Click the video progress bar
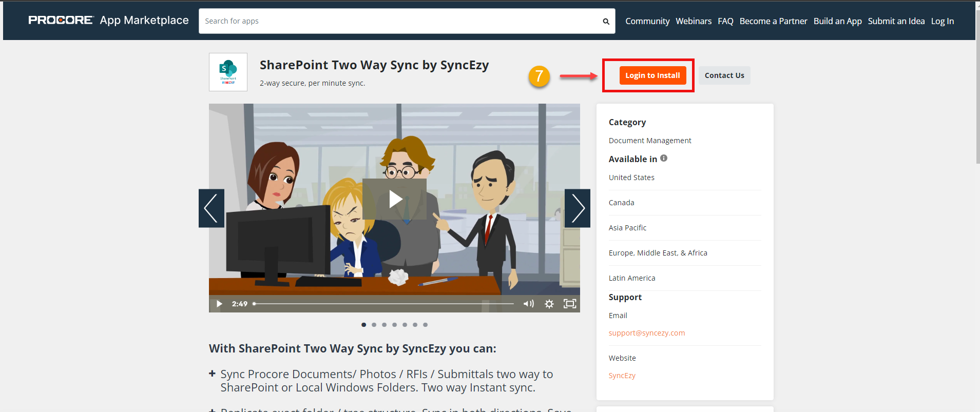 pyautogui.click(x=383, y=304)
